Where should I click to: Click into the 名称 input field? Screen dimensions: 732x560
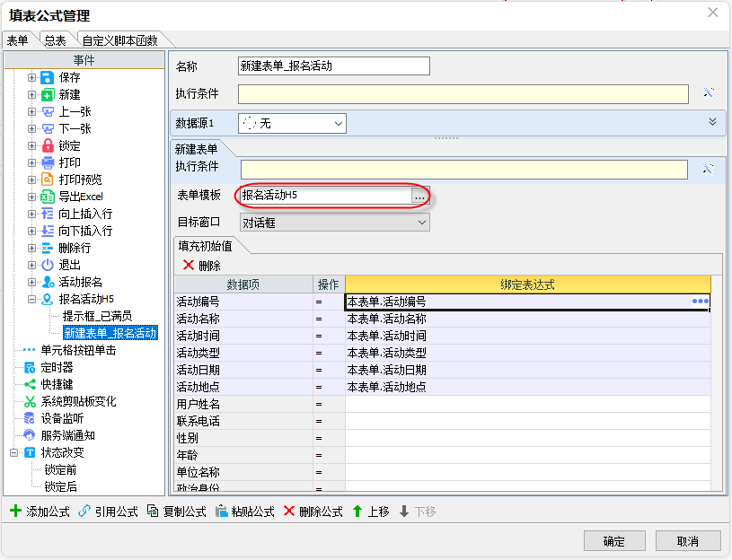tap(334, 66)
